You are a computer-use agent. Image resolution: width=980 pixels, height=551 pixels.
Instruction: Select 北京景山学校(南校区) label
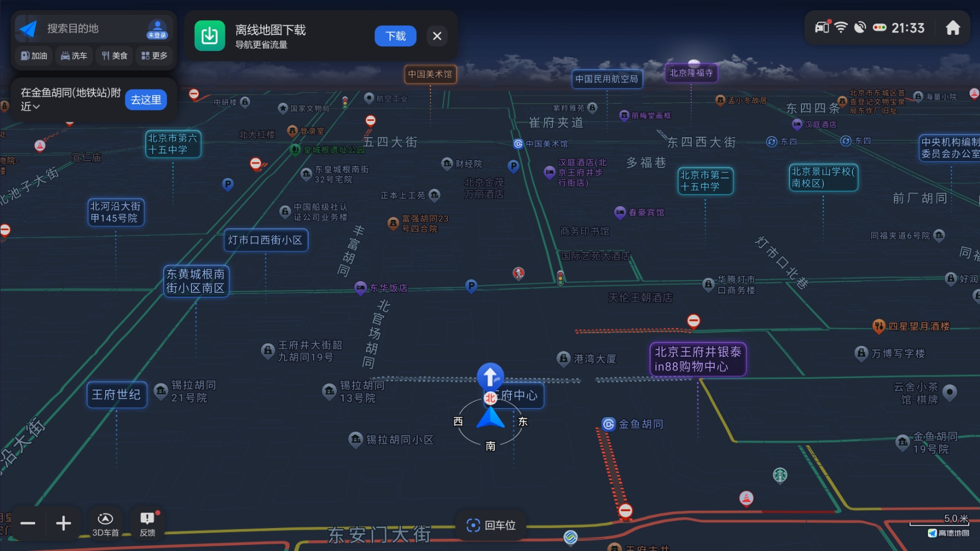click(823, 178)
